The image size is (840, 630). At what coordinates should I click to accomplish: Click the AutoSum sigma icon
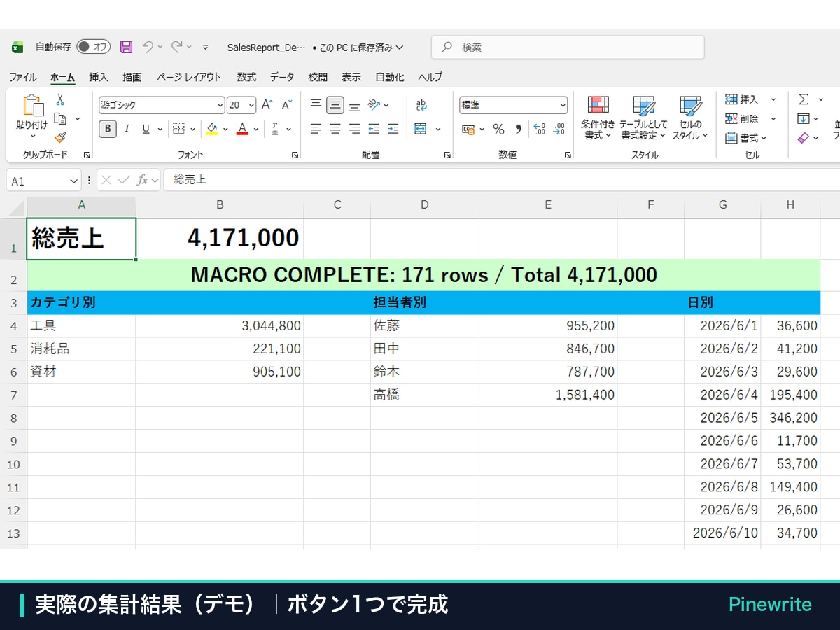804,99
